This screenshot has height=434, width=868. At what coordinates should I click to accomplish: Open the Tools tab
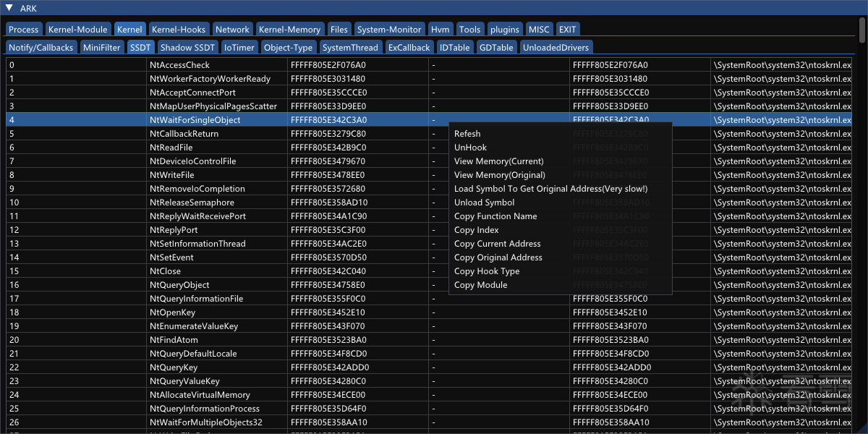469,30
